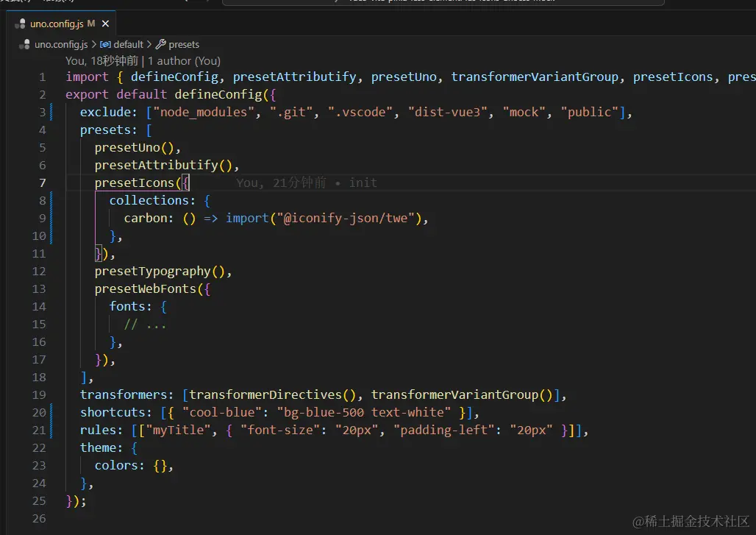The width and height of the screenshot is (756, 535).
Task: Click the 'presetWebFonts' call on line 13
Action: pyautogui.click(x=145, y=289)
